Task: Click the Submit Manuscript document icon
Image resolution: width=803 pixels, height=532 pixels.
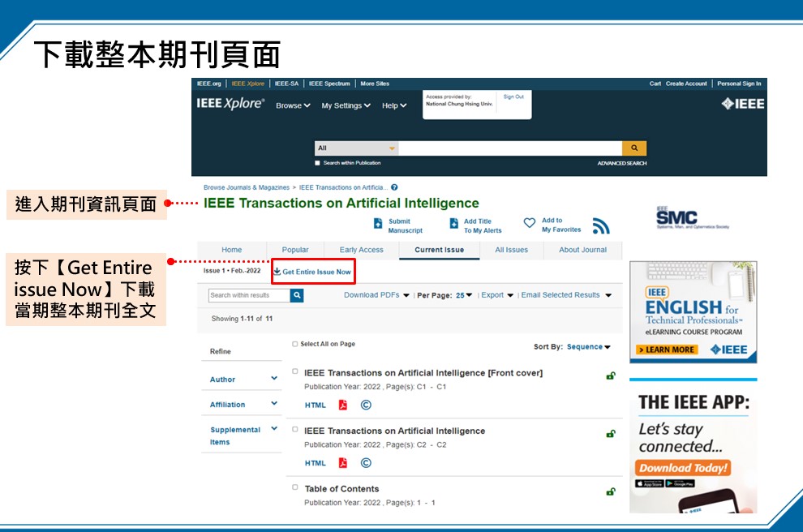Action: [378, 223]
